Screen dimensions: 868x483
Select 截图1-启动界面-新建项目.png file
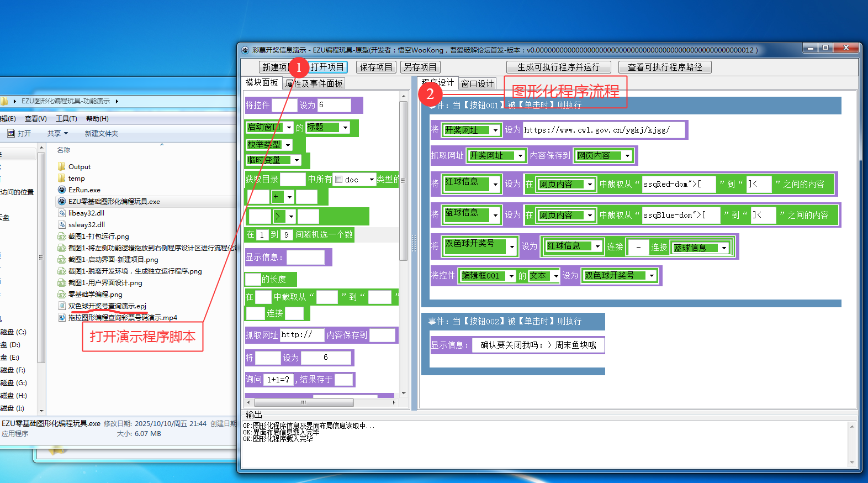point(113,259)
